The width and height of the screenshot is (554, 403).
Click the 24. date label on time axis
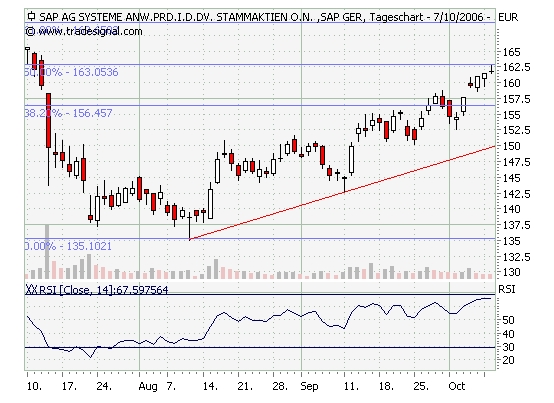coord(104,386)
